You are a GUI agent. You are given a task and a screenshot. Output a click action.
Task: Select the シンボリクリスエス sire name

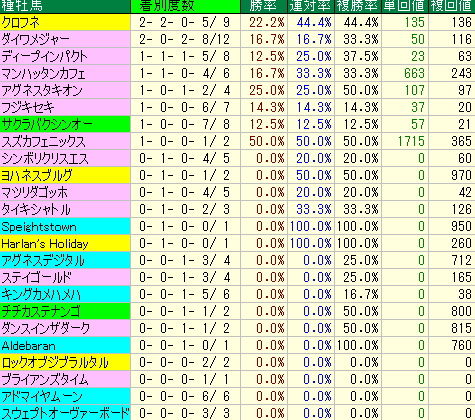point(45,158)
